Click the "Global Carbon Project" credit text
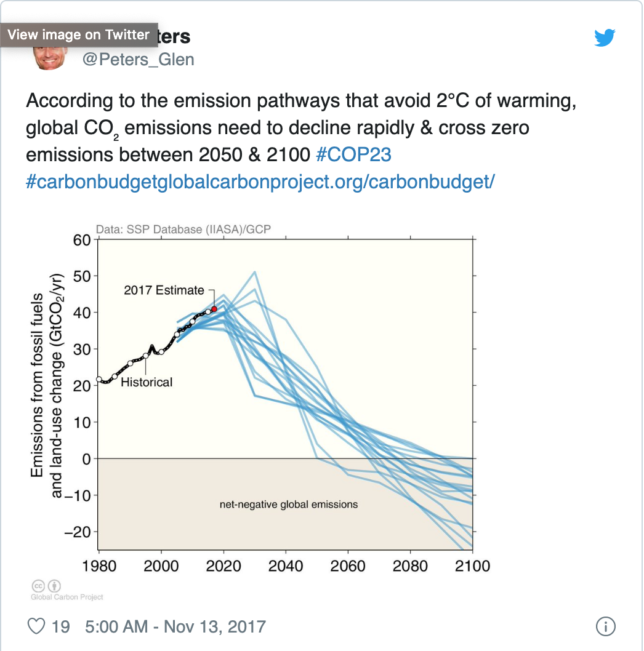Viewport: 644px width, 651px height. [x=67, y=597]
